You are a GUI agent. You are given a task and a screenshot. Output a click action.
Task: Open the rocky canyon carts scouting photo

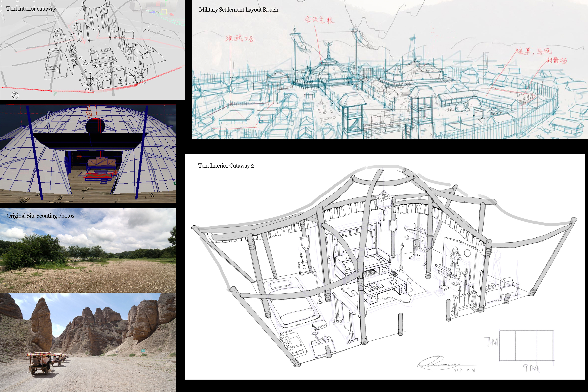[88, 342]
